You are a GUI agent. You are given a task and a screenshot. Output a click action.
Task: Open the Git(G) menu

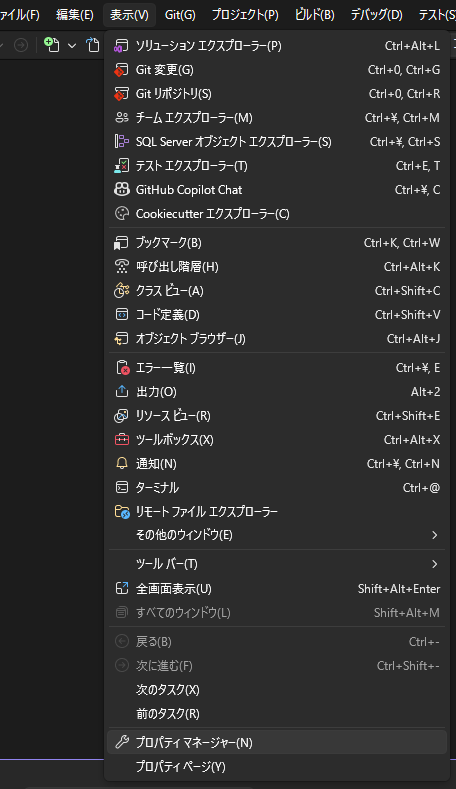pos(180,15)
